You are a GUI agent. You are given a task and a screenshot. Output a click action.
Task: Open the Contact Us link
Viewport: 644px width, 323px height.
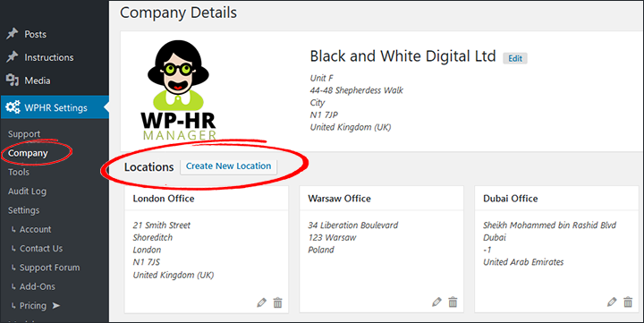pos(41,248)
